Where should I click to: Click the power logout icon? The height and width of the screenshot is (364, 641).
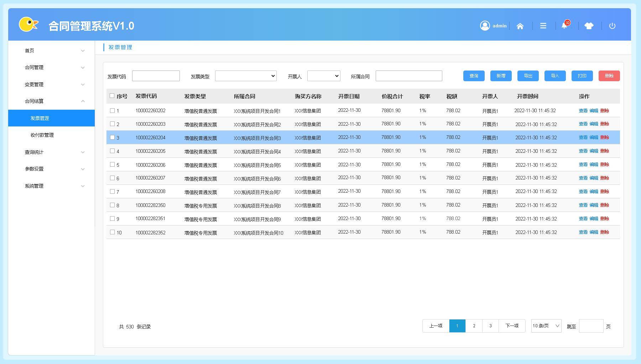tap(612, 26)
